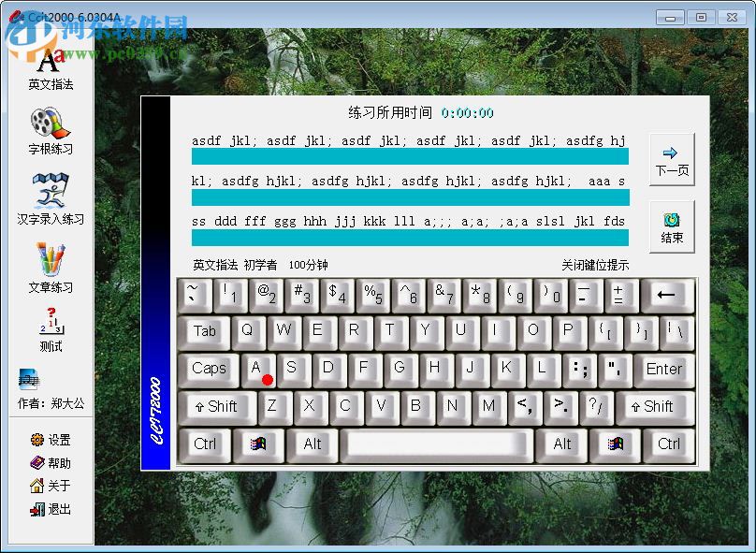Click the first blue progress bar
756x553 pixels.
(x=409, y=153)
